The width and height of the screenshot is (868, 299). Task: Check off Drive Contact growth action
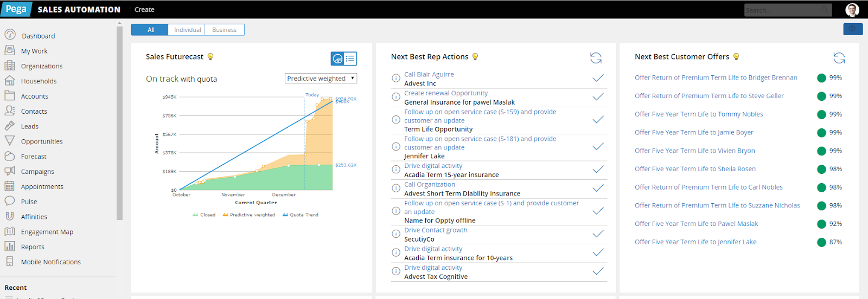[x=598, y=234]
